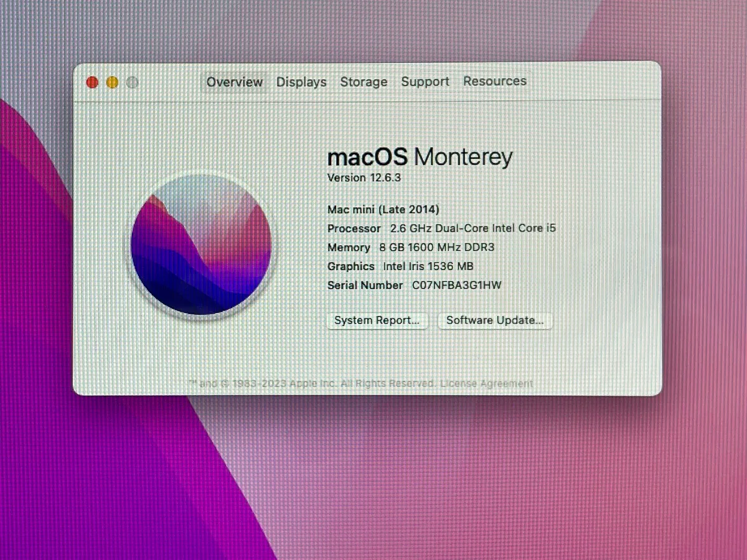The height and width of the screenshot is (560, 747).
Task: Switch to the Overview tab
Action: (x=235, y=82)
